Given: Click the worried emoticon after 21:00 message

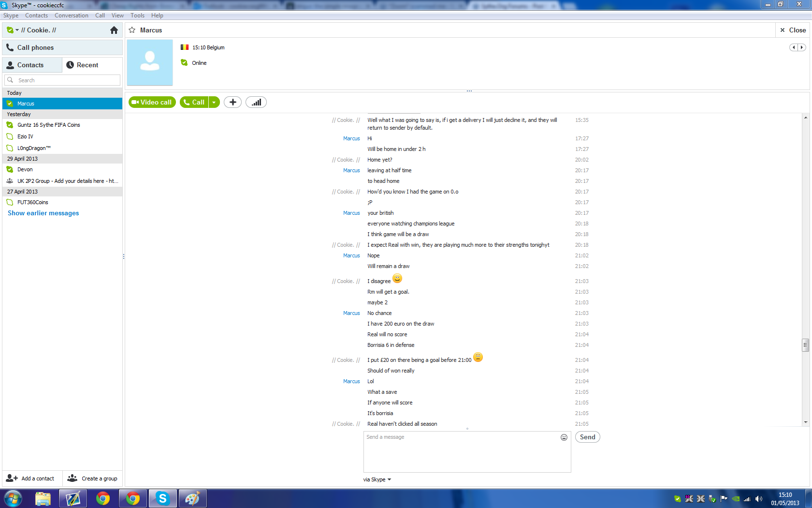Looking at the screenshot, I should (478, 358).
